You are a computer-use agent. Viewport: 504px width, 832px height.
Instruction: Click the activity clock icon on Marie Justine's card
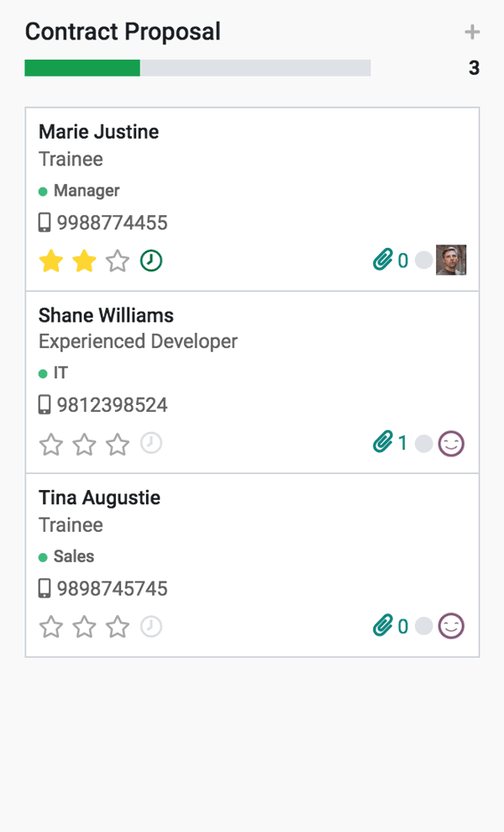[151, 261]
